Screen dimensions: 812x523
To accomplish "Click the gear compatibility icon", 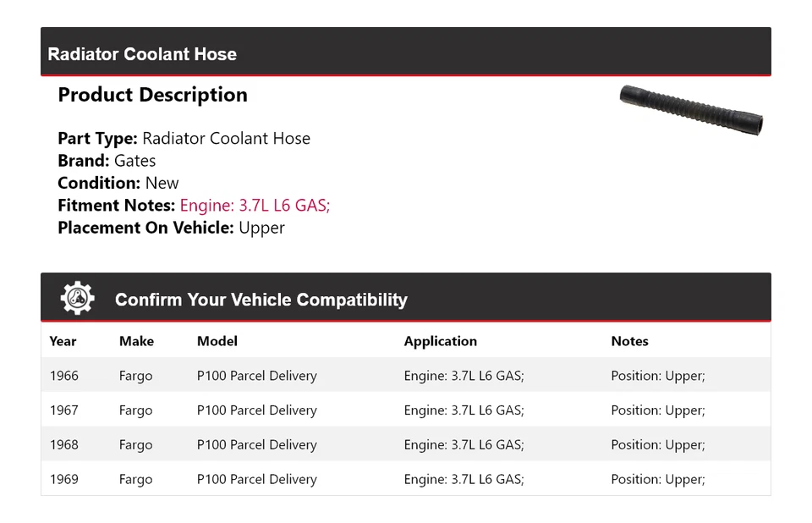I will tap(77, 299).
